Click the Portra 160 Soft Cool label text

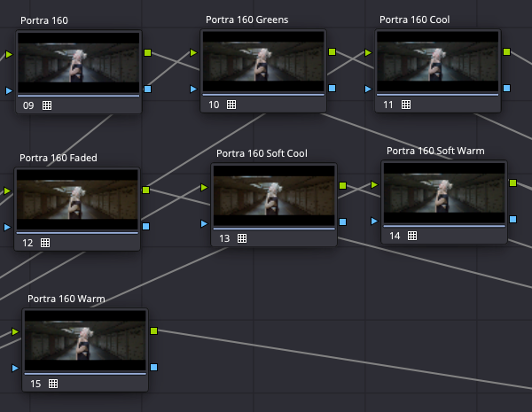click(262, 153)
